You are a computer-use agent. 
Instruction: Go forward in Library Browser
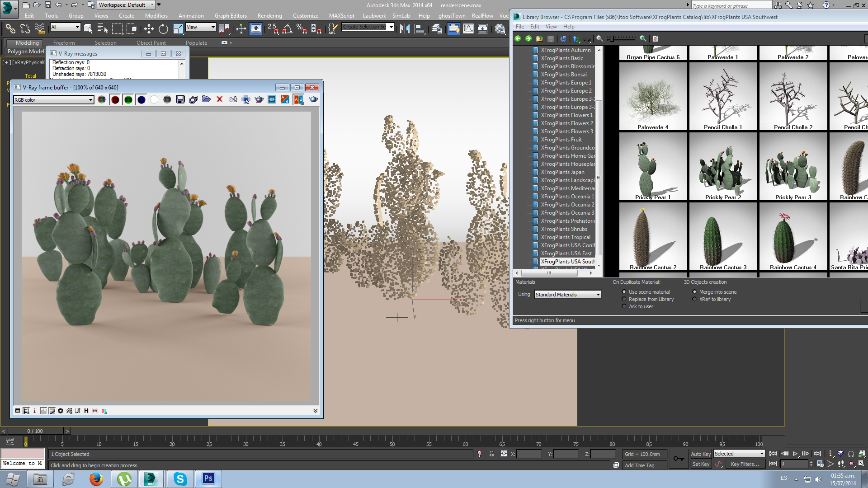528,39
